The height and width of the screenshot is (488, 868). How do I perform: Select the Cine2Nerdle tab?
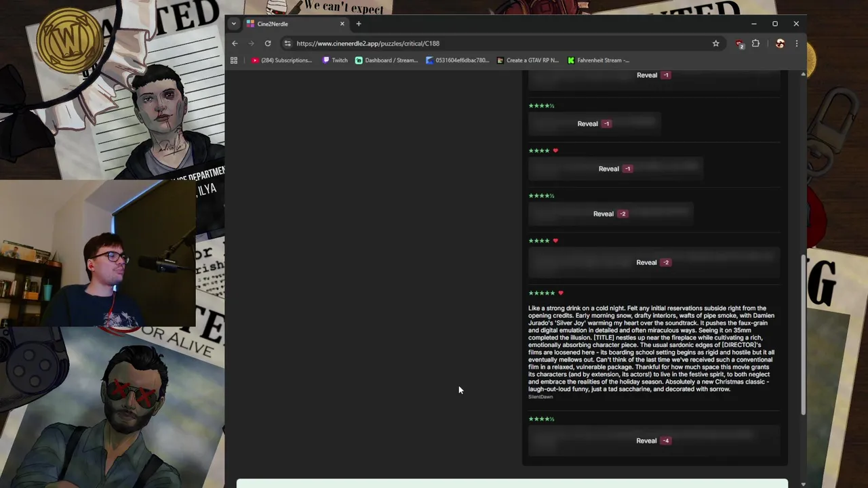coord(296,24)
